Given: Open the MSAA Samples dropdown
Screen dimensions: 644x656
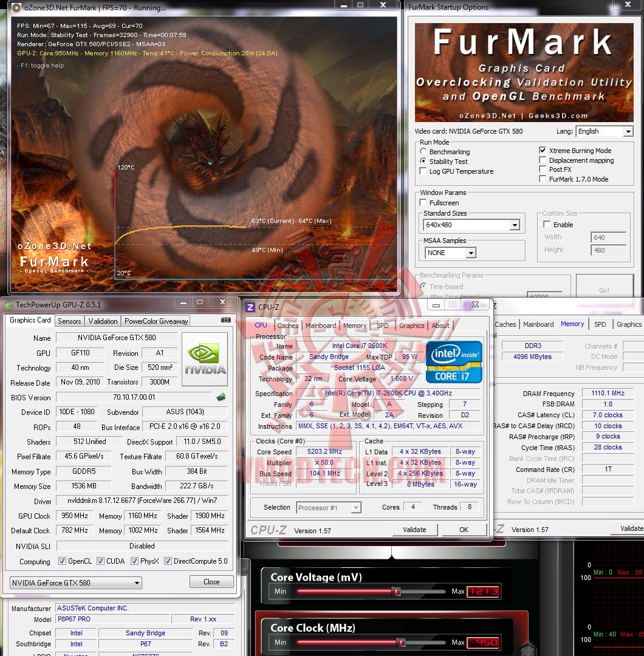Looking at the screenshot, I should point(450,253).
